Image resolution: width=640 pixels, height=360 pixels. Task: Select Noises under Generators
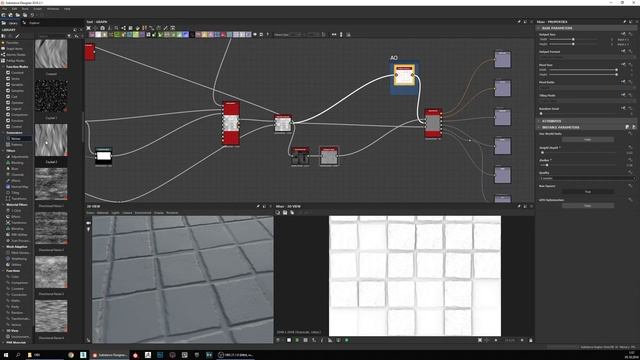[16, 139]
